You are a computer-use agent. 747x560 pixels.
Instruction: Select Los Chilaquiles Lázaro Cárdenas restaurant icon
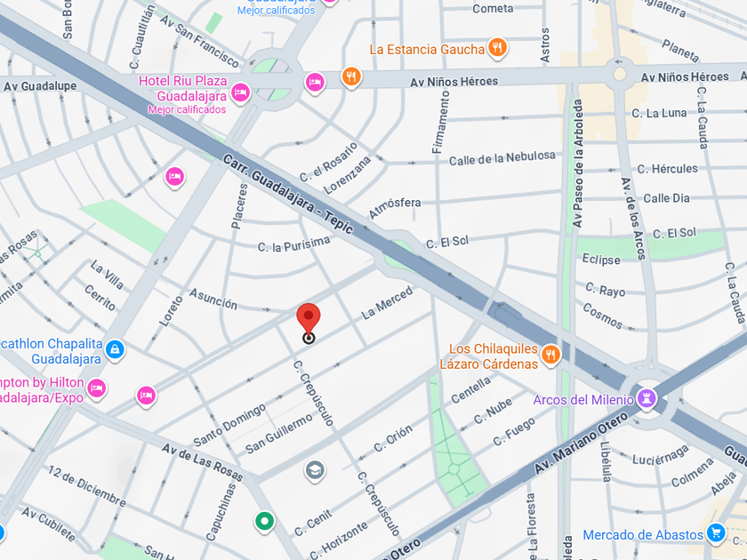(550, 355)
